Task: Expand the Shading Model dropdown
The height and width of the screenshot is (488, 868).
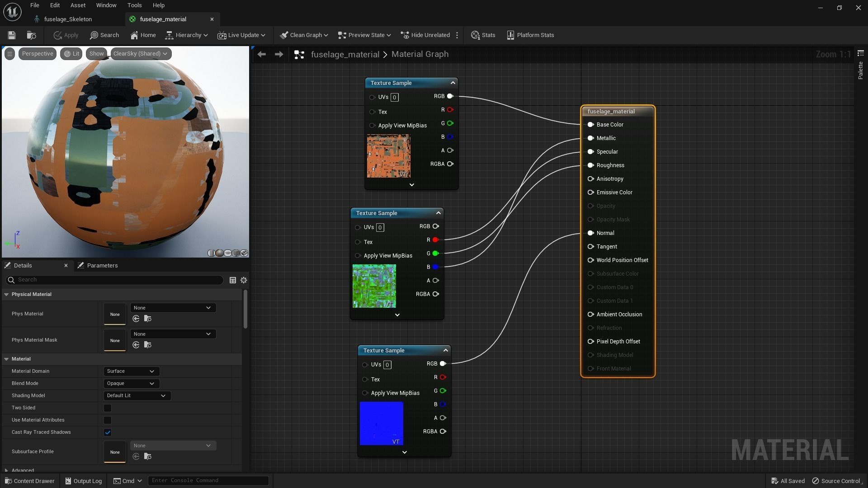Action: pyautogui.click(x=137, y=396)
